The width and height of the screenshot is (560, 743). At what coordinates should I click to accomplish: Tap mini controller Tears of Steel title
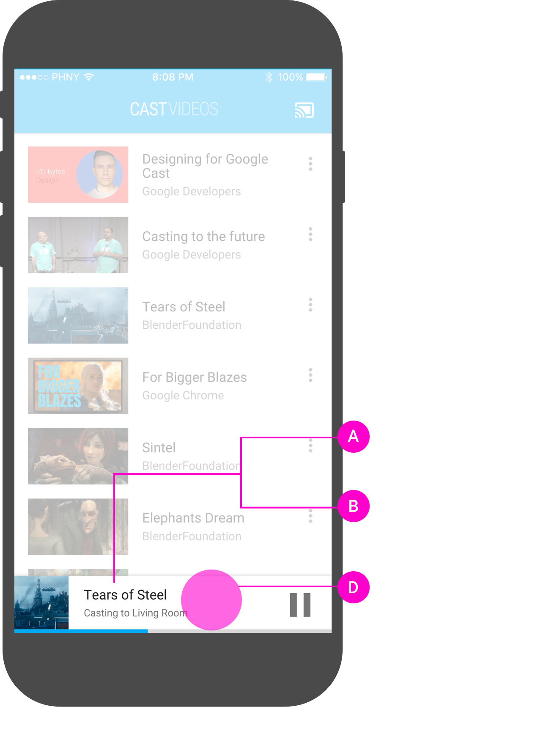click(125, 595)
